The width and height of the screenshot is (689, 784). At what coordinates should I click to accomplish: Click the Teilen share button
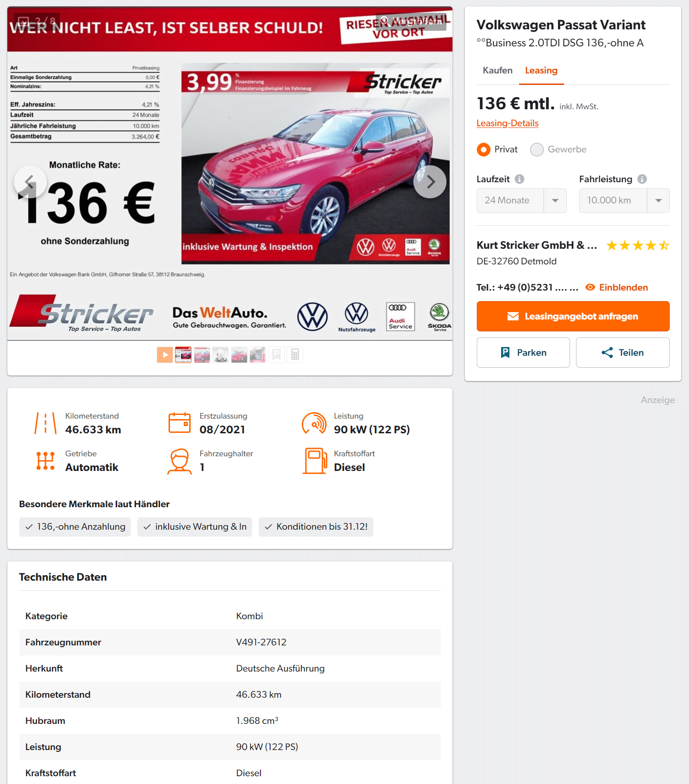coord(622,353)
